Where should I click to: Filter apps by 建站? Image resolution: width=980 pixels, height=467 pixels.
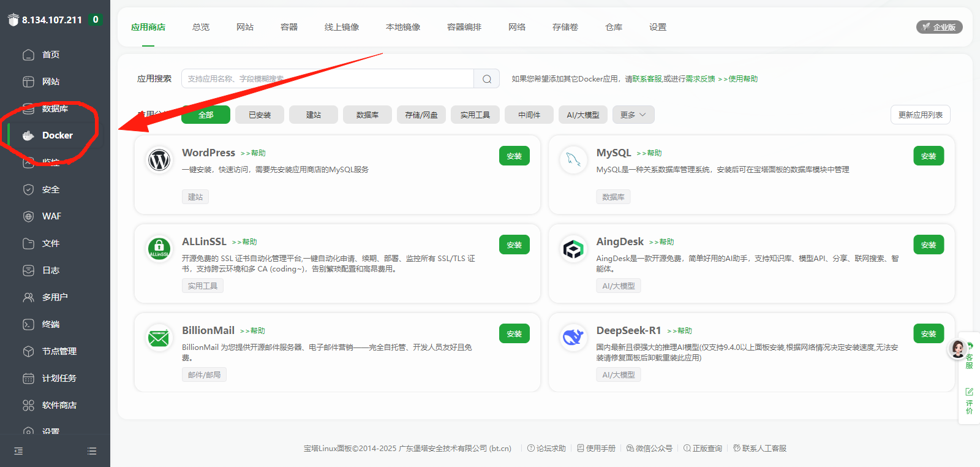click(x=314, y=115)
